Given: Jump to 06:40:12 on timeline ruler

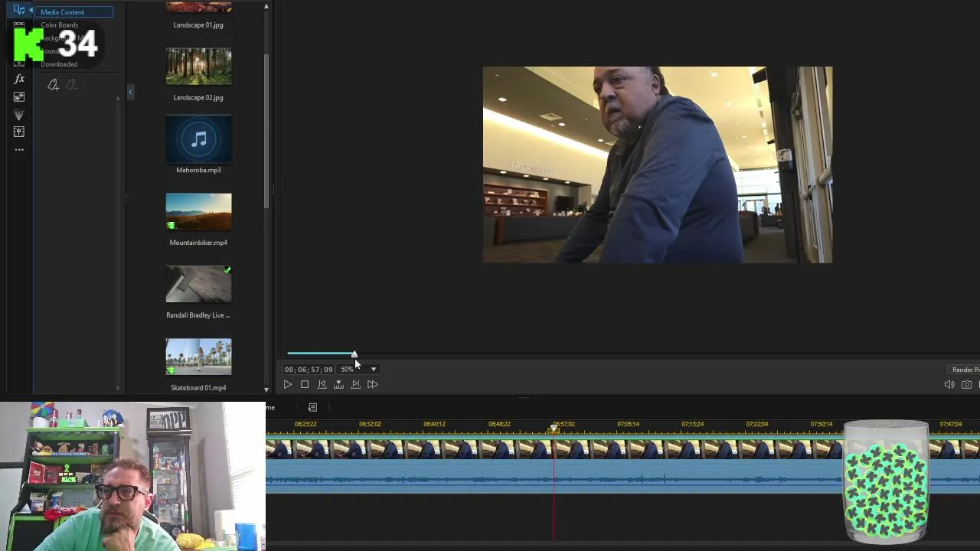Looking at the screenshot, I should point(434,424).
